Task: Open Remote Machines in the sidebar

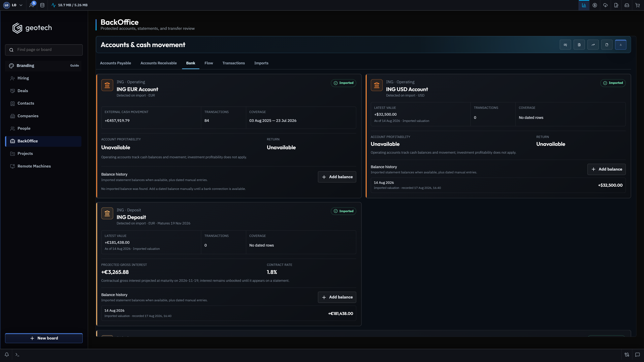Action: point(43,166)
